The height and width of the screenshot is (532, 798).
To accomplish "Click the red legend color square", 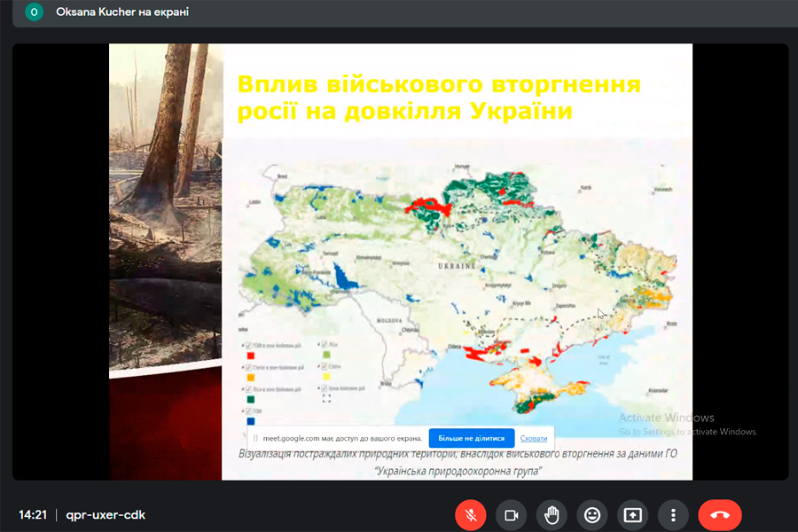I will click(x=250, y=356).
